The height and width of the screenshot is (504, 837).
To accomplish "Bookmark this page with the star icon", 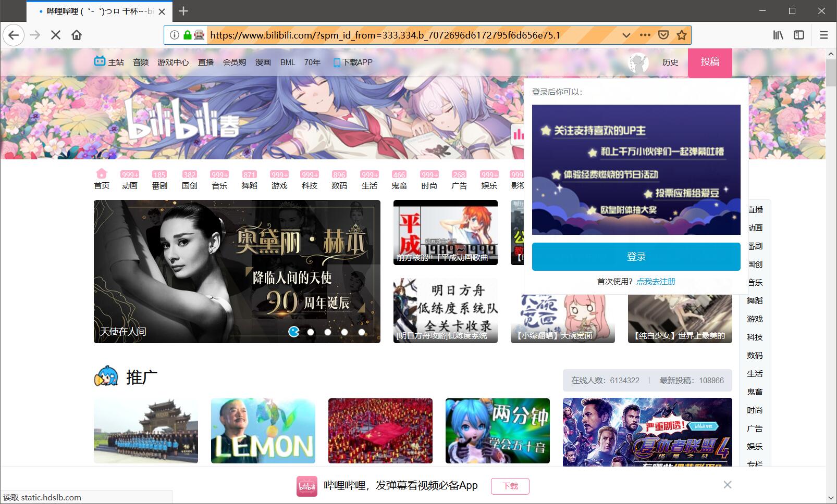I will [681, 35].
